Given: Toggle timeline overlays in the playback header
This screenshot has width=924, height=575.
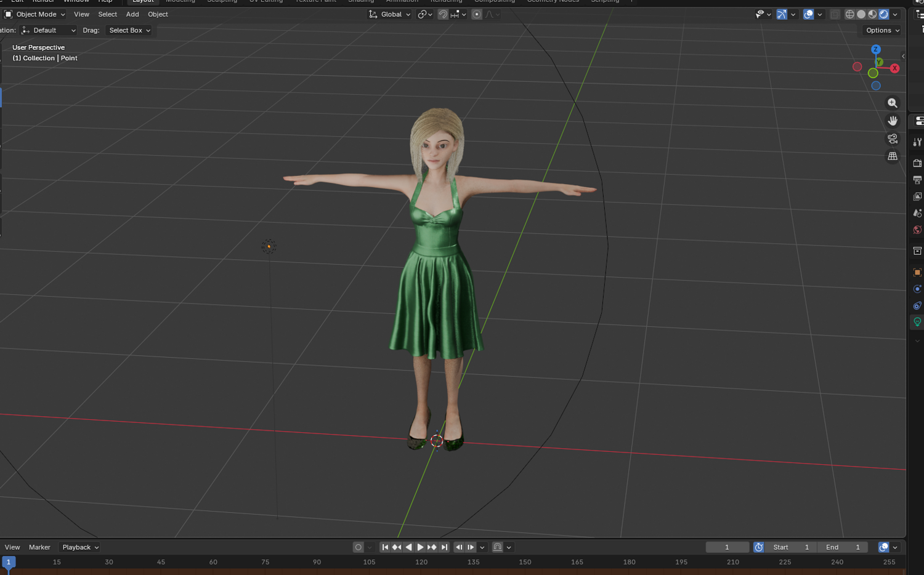Looking at the screenshot, I should [883, 547].
